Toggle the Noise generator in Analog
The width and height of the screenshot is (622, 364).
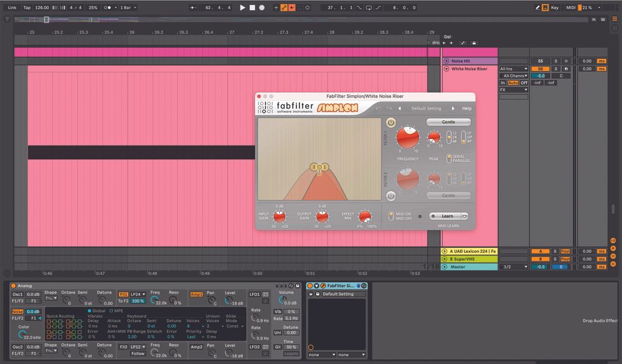click(17, 312)
